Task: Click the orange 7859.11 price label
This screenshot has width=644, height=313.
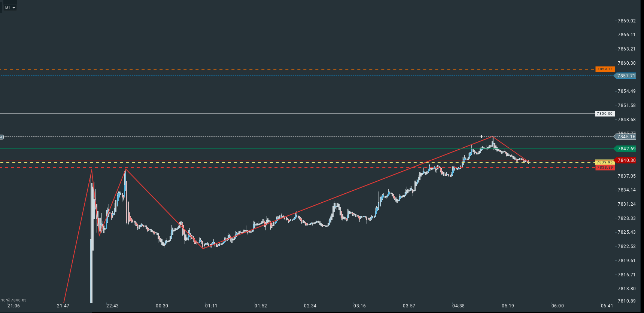Action: pos(605,69)
